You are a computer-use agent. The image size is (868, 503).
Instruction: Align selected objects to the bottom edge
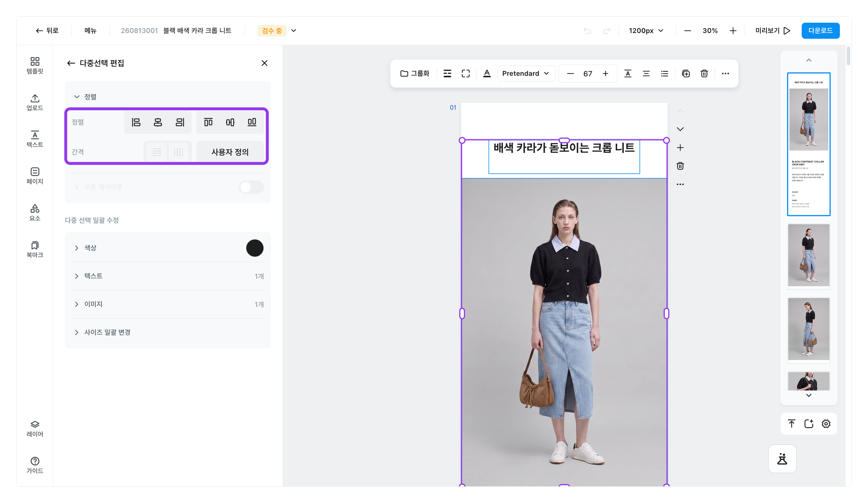[252, 122]
